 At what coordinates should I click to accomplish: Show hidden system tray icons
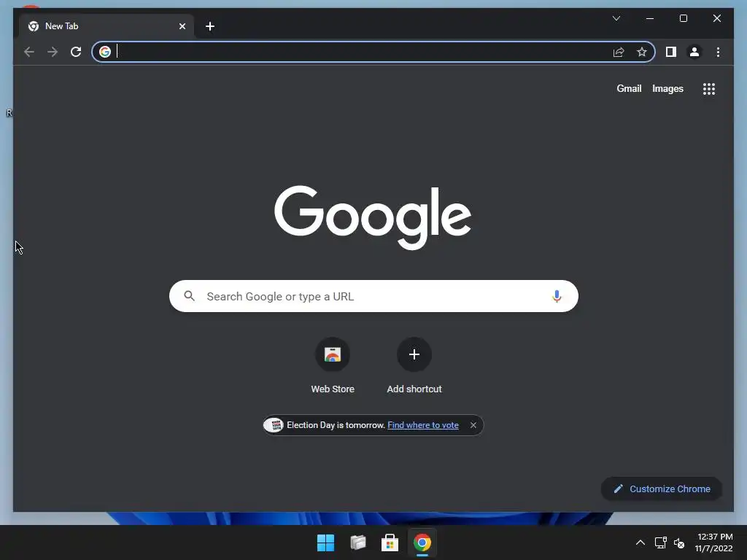coord(640,542)
